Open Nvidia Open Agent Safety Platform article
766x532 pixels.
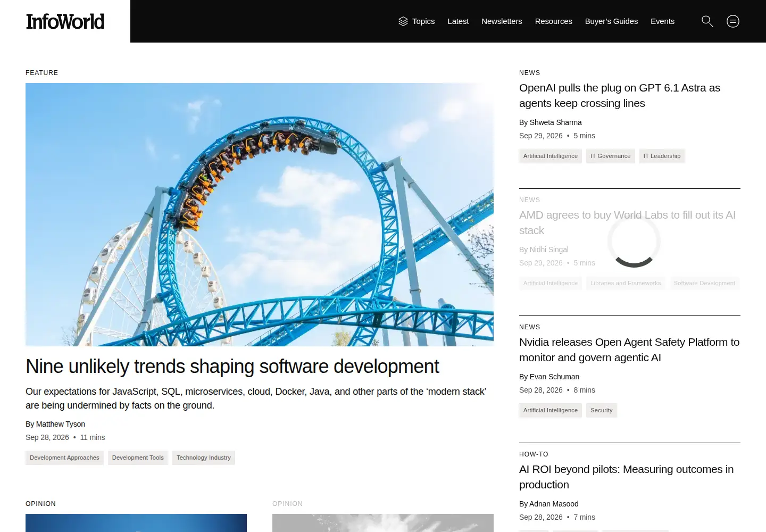[x=629, y=350]
